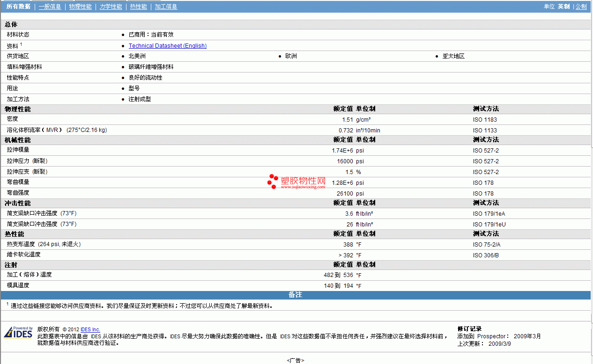Click the 加工(熔体)温度 label

(30, 275)
